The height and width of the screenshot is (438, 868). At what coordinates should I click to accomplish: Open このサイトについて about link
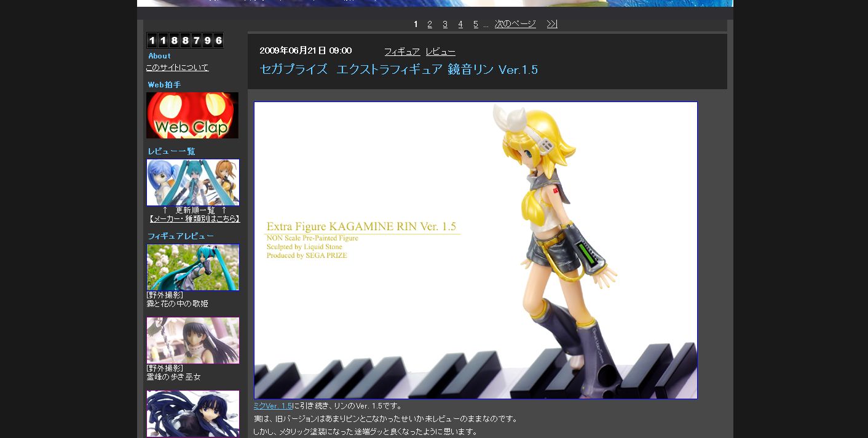[x=177, y=68]
